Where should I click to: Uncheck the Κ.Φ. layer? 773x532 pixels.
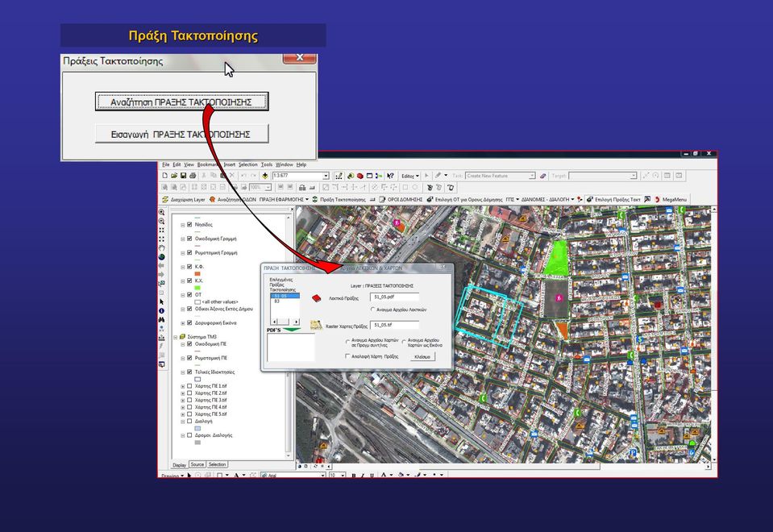(x=189, y=267)
